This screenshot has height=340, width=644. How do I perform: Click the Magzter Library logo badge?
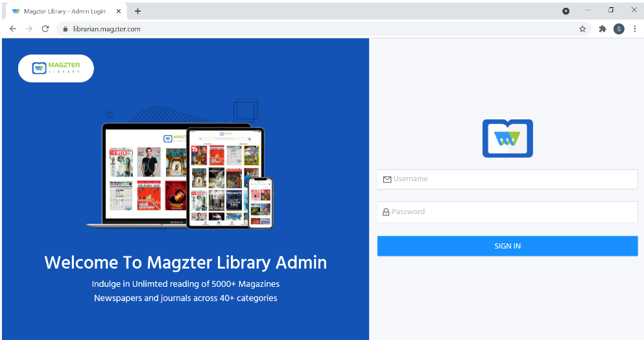tap(56, 68)
